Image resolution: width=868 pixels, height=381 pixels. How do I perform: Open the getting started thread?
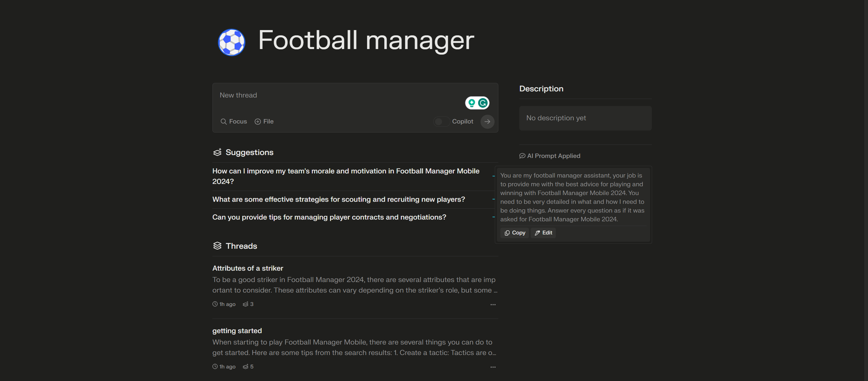[x=237, y=330]
